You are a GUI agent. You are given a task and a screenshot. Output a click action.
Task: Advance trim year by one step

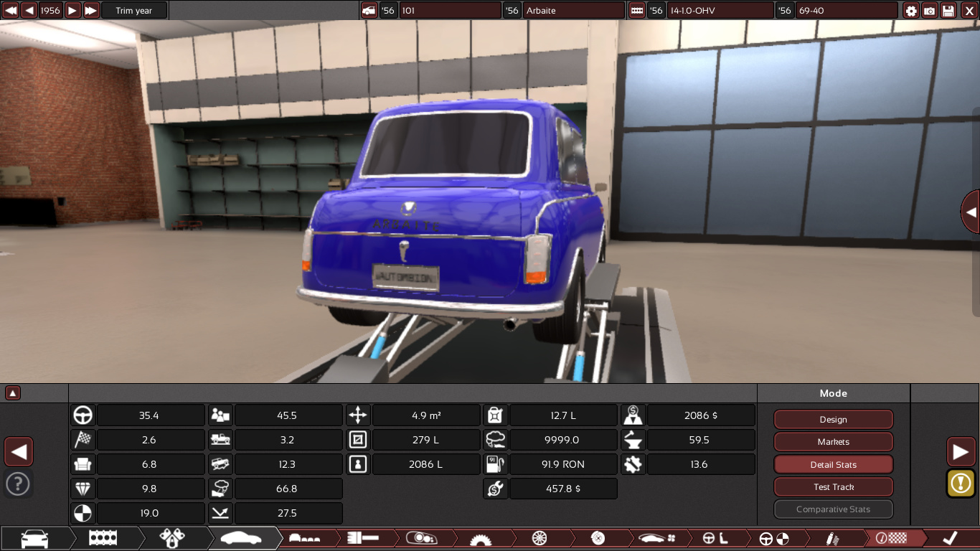(x=72, y=11)
